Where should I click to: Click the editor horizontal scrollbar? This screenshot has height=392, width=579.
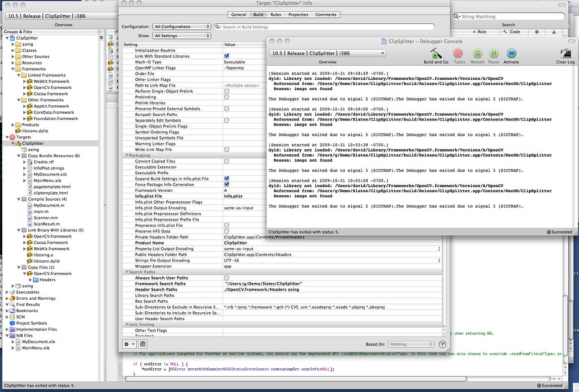coord(296,378)
